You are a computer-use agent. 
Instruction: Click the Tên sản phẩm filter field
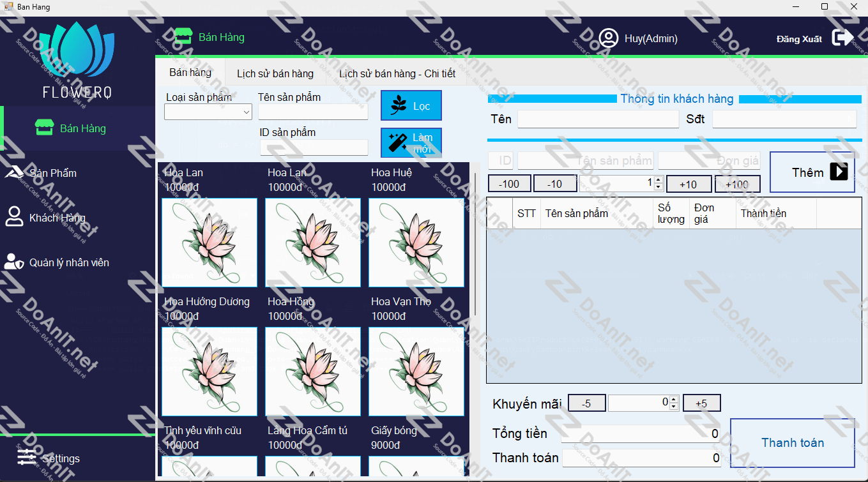tap(313, 112)
